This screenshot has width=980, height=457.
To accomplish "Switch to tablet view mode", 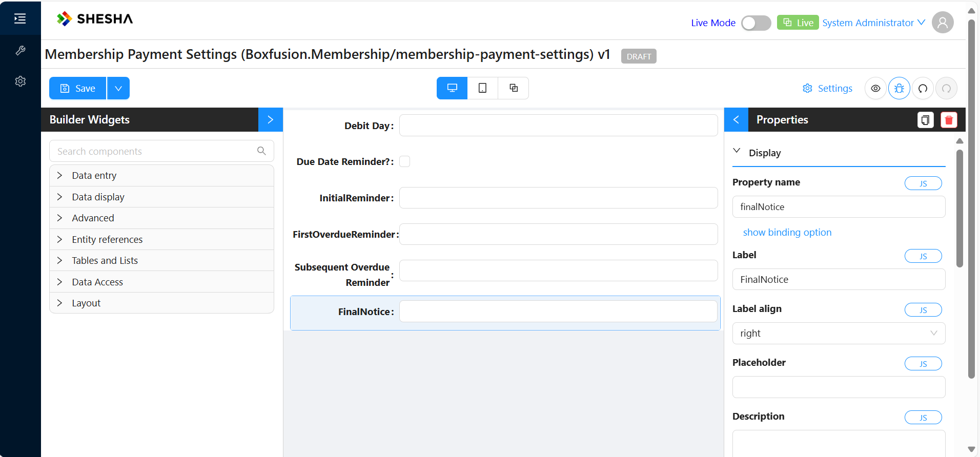I will pyautogui.click(x=482, y=88).
